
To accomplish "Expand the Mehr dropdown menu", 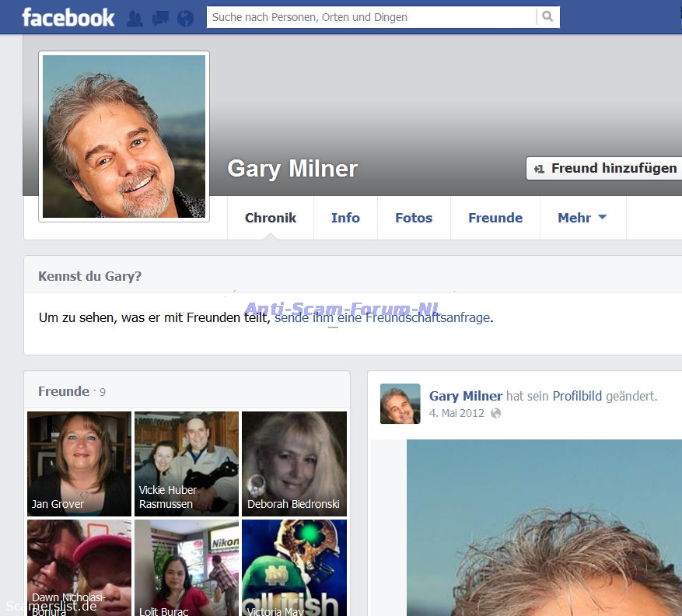I will click(582, 218).
